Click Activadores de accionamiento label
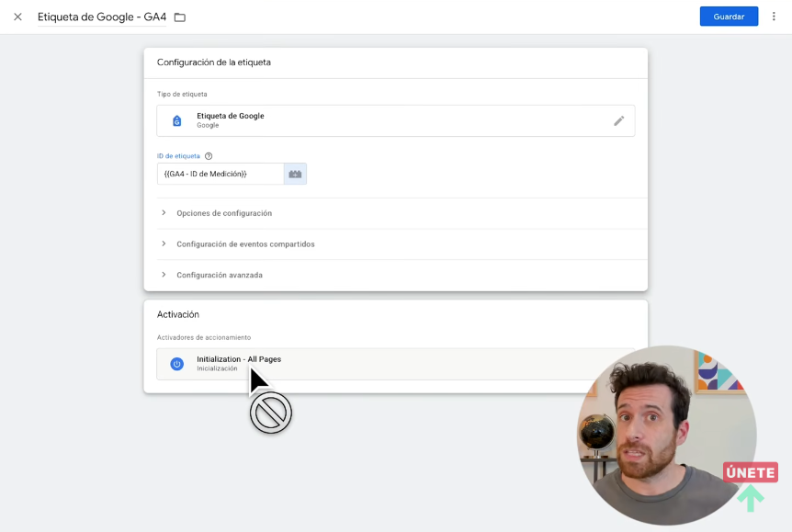The width and height of the screenshot is (792, 532). click(204, 337)
